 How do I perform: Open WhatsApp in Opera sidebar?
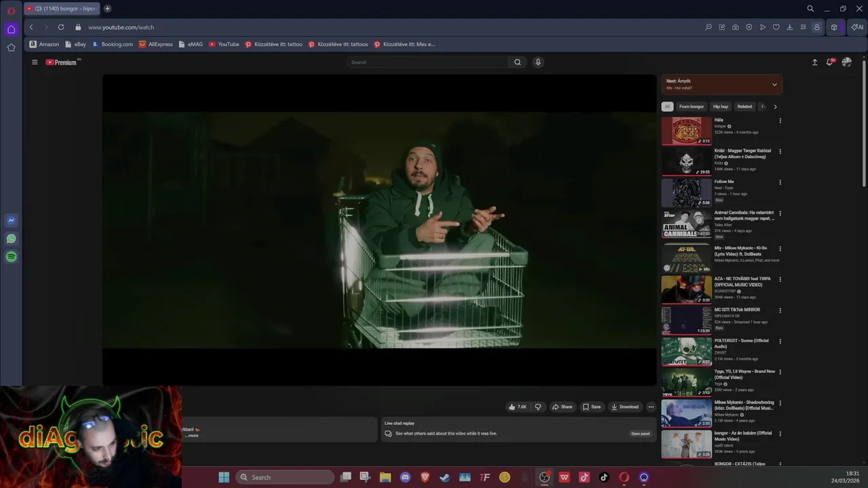click(11, 239)
